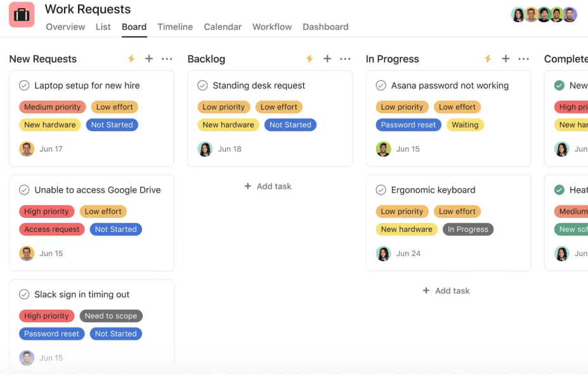Mark Unable to access Google Drive complete
The height and width of the screenshot is (377, 588).
(x=24, y=190)
